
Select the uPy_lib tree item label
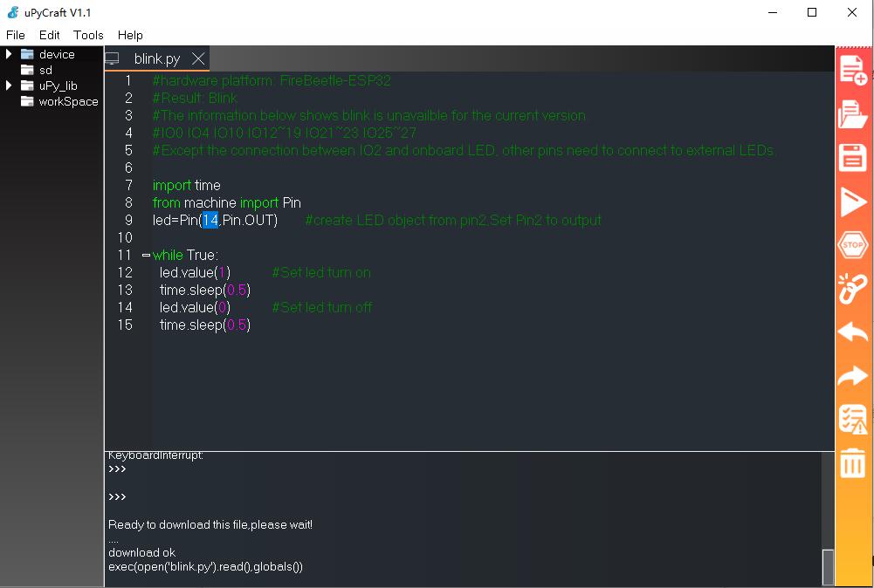pos(58,85)
